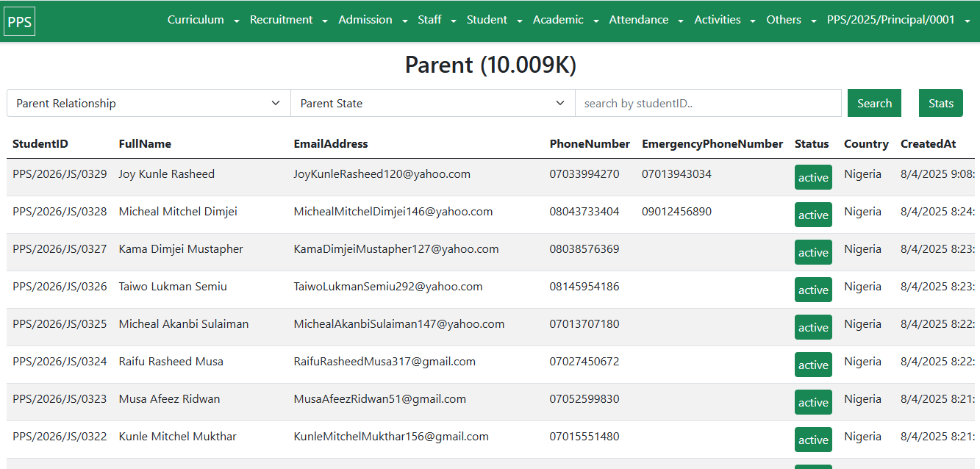Viewport: 980px width, 469px height.
Task: Expand the Parent Relationship select box
Action: click(x=149, y=104)
